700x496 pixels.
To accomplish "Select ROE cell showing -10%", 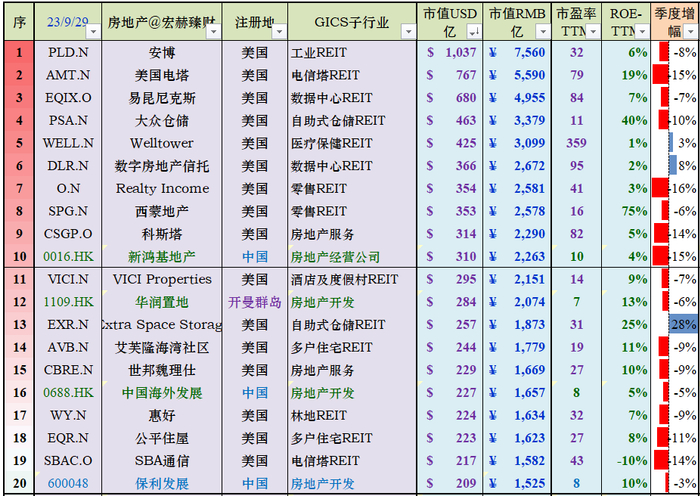I will click(626, 461).
